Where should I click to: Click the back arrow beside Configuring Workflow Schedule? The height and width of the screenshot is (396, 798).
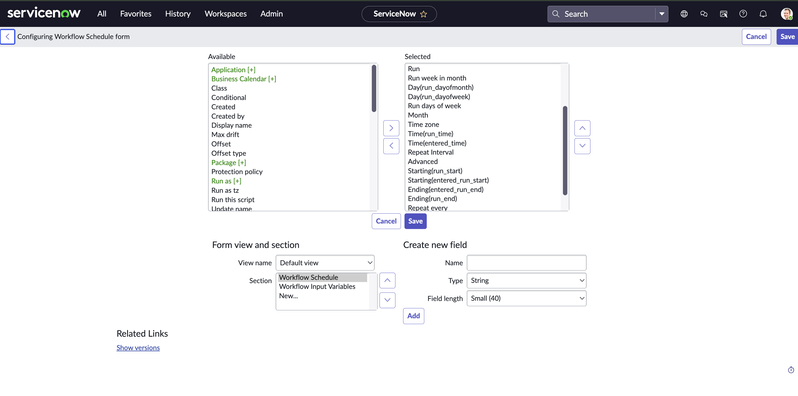pyautogui.click(x=7, y=37)
